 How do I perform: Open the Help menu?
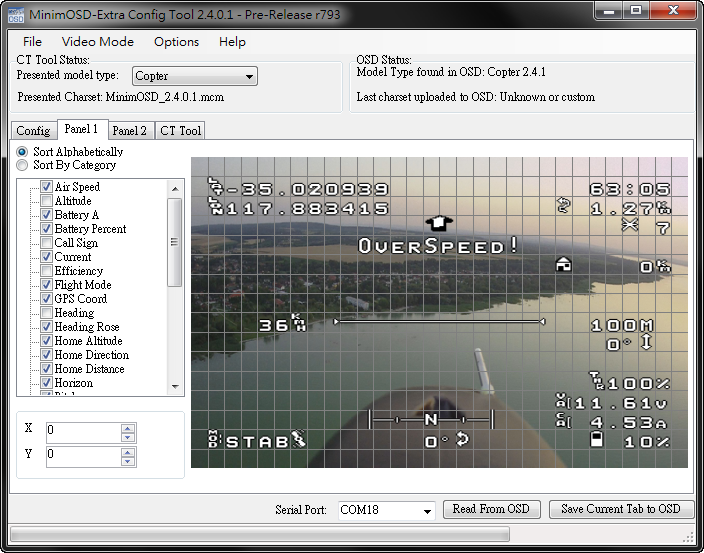point(232,42)
